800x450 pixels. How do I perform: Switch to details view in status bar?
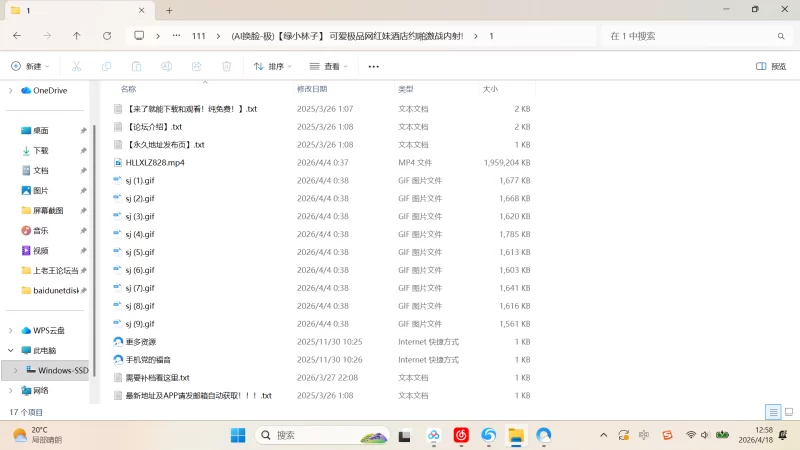click(x=772, y=412)
